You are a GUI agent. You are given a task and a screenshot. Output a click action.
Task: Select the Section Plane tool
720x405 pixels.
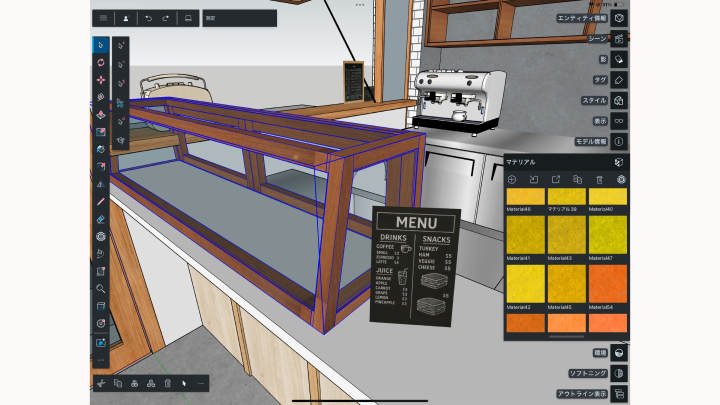pyautogui.click(x=101, y=306)
